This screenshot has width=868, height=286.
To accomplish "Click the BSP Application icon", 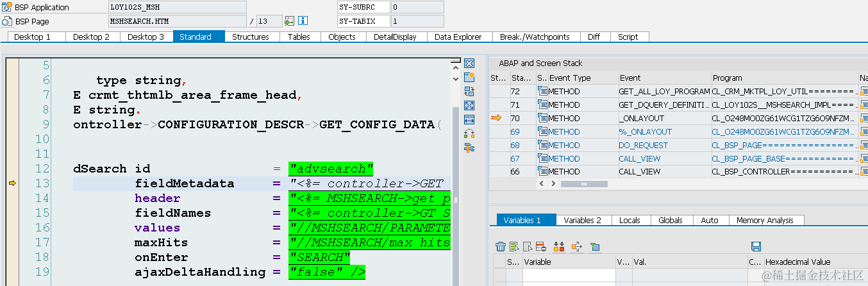I will click(6, 8).
